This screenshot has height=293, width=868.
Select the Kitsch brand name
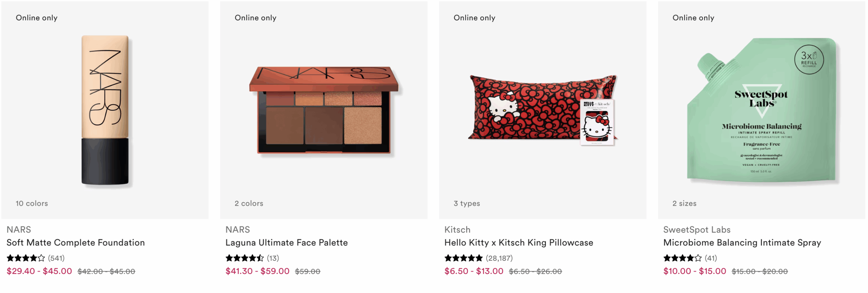(x=457, y=230)
